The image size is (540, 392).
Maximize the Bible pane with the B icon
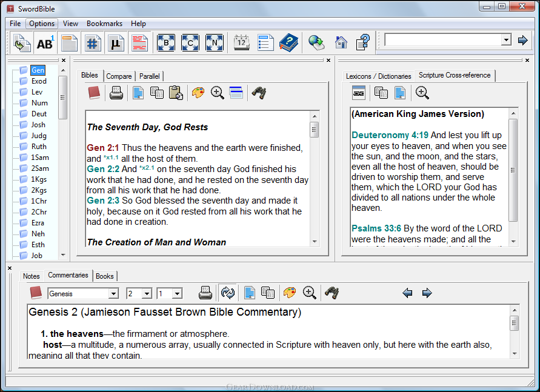[x=166, y=43]
